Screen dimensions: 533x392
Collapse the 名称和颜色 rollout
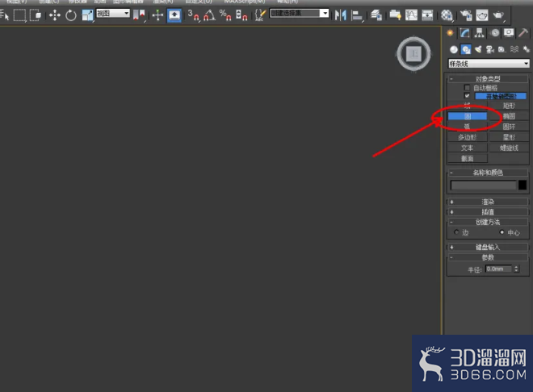[488, 173]
